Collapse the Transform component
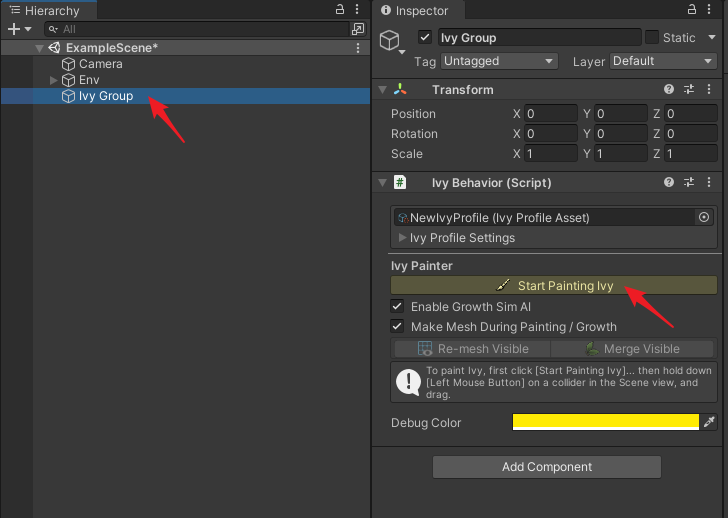The image size is (728, 518). point(383,90)
